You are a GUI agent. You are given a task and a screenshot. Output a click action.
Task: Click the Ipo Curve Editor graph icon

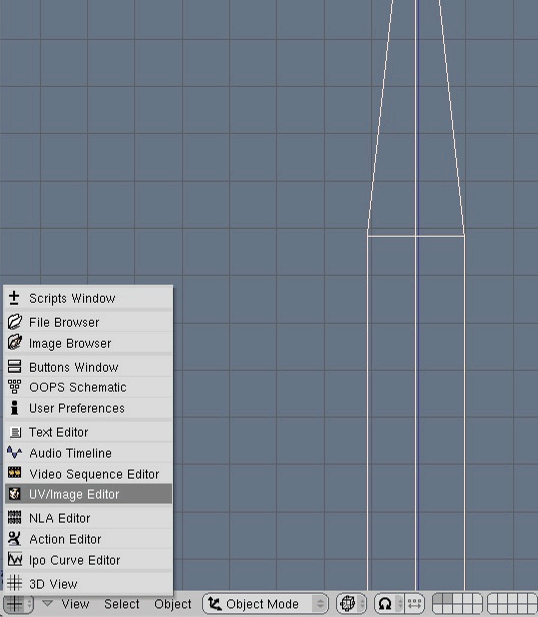coord(15,559)
